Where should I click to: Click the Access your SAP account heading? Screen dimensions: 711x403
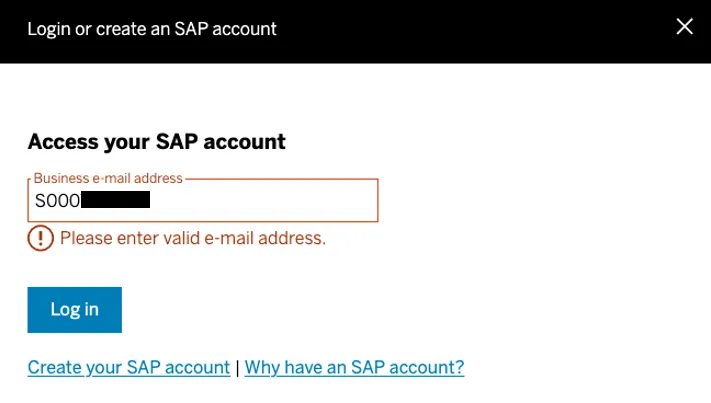(157, 141)
